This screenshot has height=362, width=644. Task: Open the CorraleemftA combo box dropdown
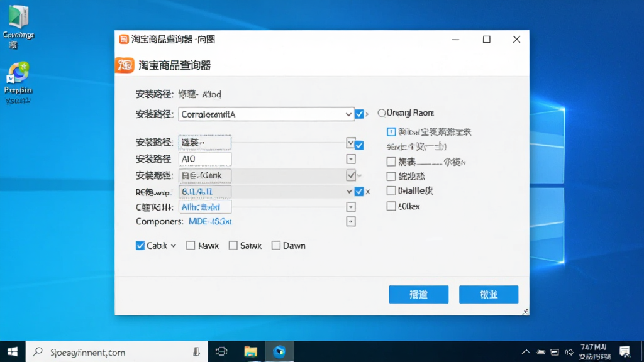click(x=348, y=114)
